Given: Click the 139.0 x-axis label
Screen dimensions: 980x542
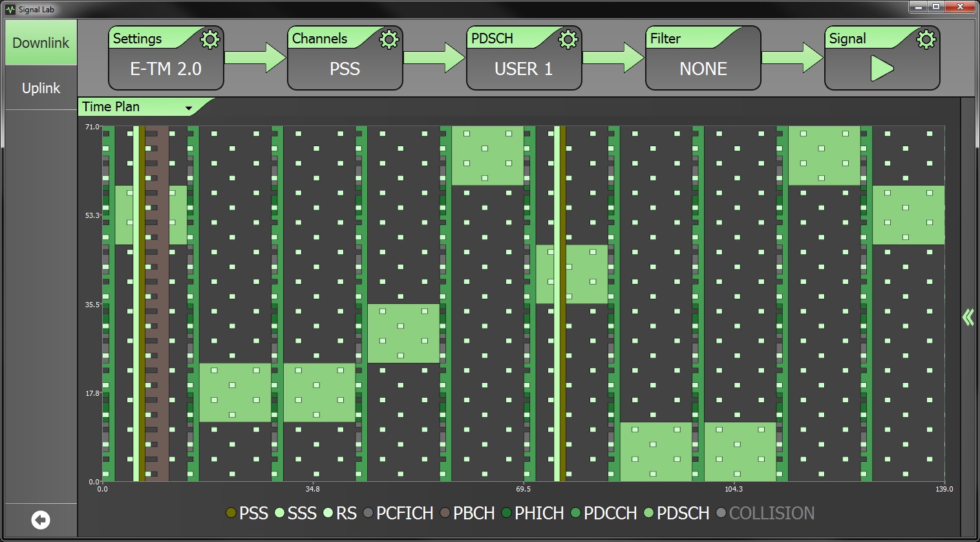Looking at the screenshot, I should tap(944, 489).
